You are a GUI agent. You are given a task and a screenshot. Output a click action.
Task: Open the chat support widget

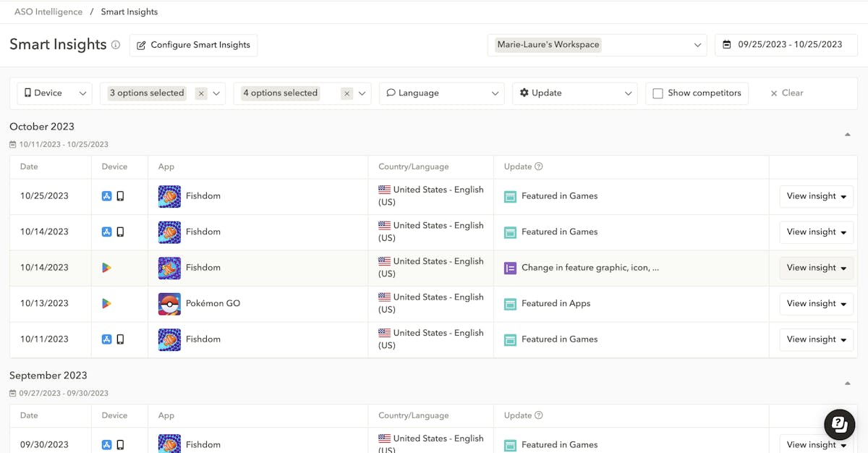(x=839, y=424)
